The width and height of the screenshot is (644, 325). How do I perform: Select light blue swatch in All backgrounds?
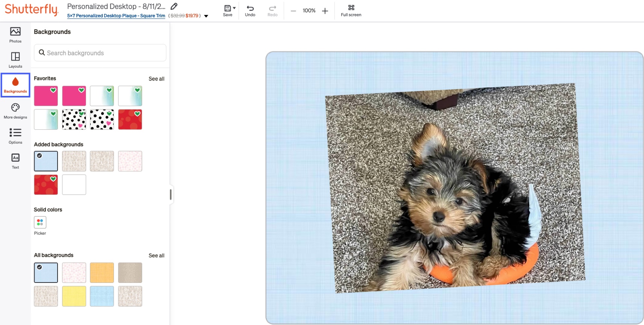tap(46, 273)
